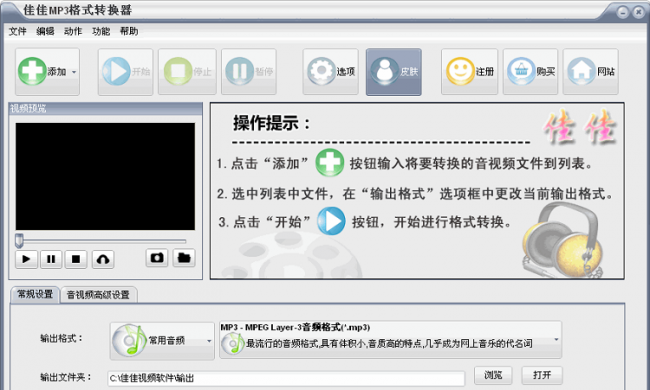Click the 浏览 (Browse) button
The height and width of the screenshot is (390, 650).
tap(493, 375)
